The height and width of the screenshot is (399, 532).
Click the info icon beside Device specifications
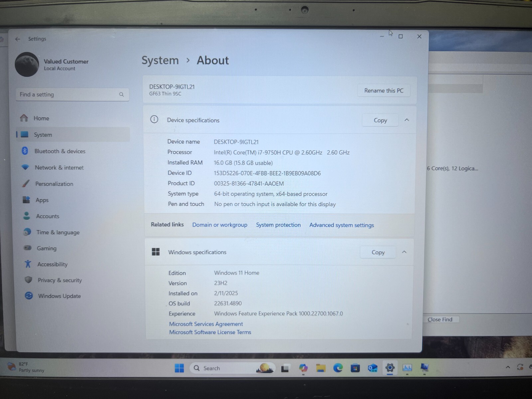click(154, 119)
